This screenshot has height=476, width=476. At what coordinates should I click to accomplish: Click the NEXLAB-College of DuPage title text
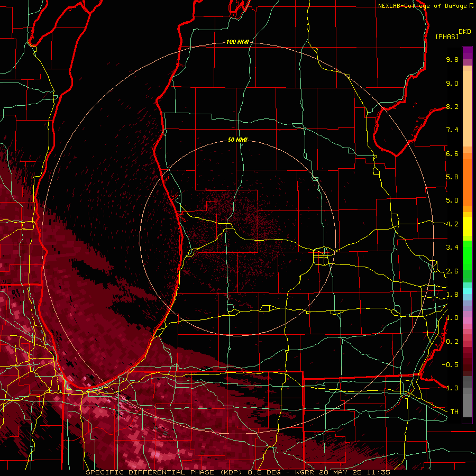[423, 6]
